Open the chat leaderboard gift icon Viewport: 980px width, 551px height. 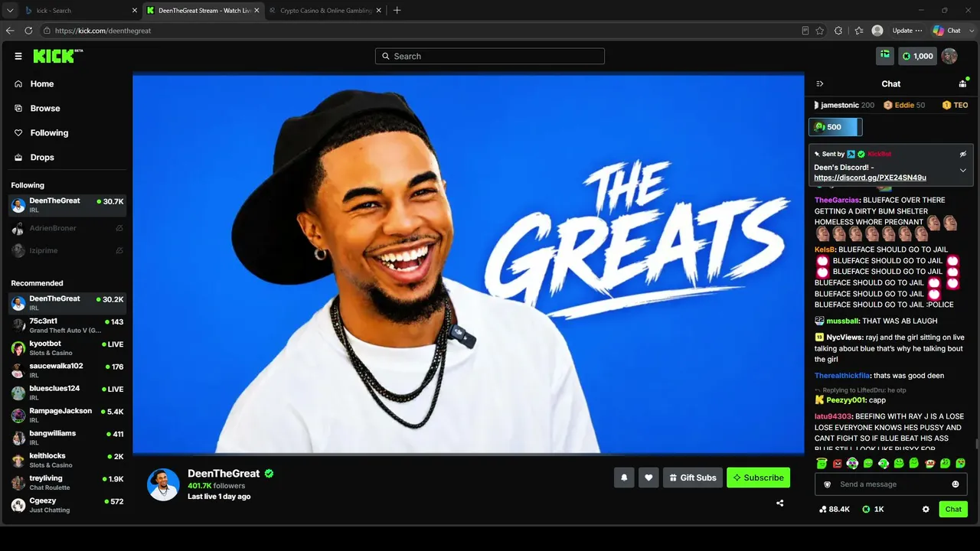(x=962, y=84)
